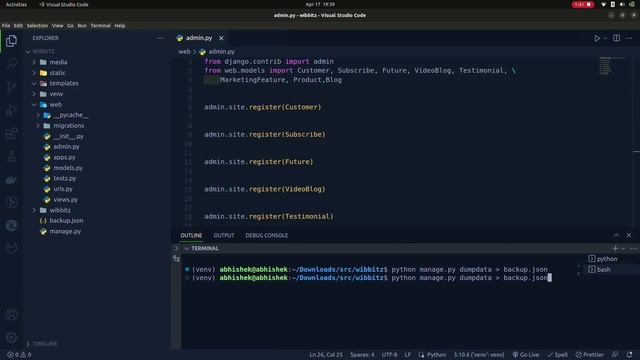
Task: Change Python language mode in status bar
Action: coord(436,355)
